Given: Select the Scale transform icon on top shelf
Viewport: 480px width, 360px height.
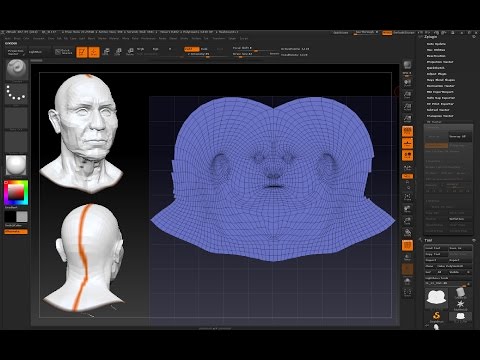Looking at the screenshot, I should point(118,52).
